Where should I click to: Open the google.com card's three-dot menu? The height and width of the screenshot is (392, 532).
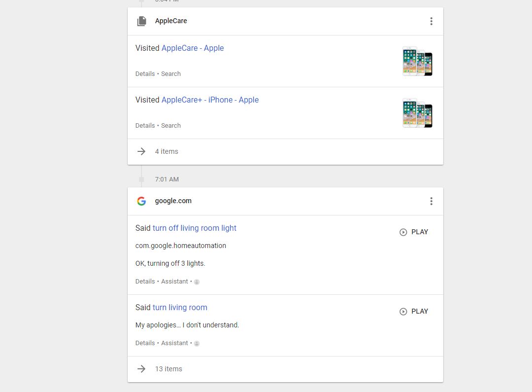click(x=431, y=201)
